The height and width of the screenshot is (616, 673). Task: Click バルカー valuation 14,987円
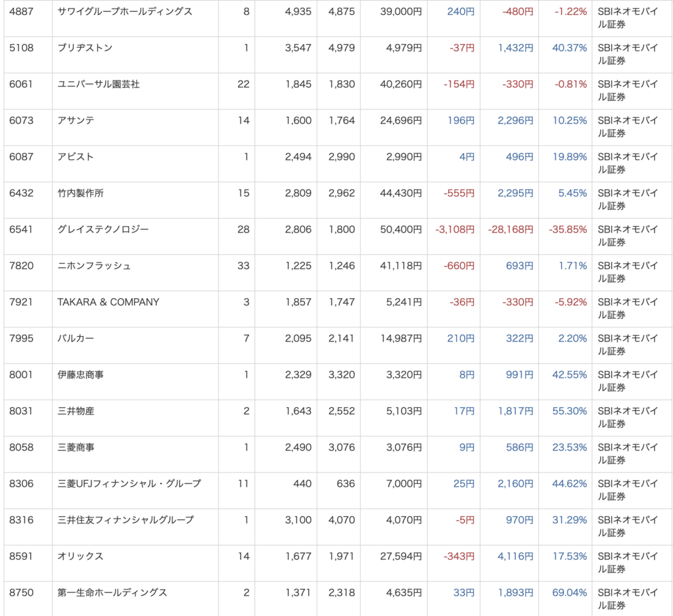[401, 338]
